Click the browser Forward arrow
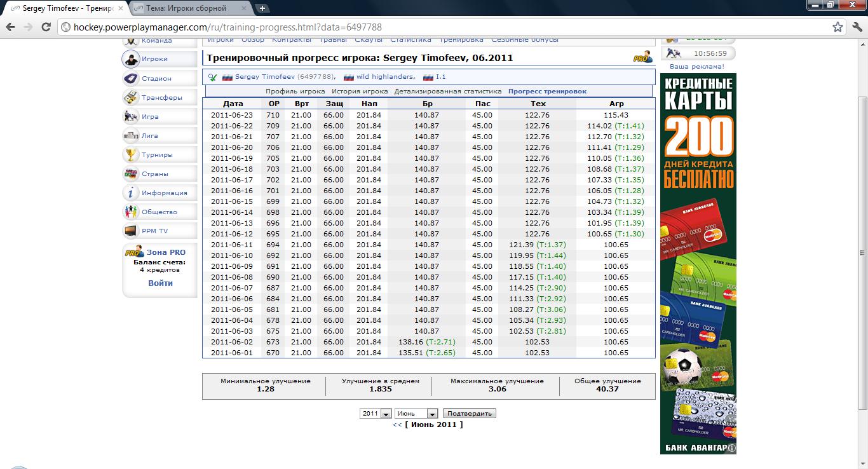Viewport: 868px width, 469px height. (28, 27)
